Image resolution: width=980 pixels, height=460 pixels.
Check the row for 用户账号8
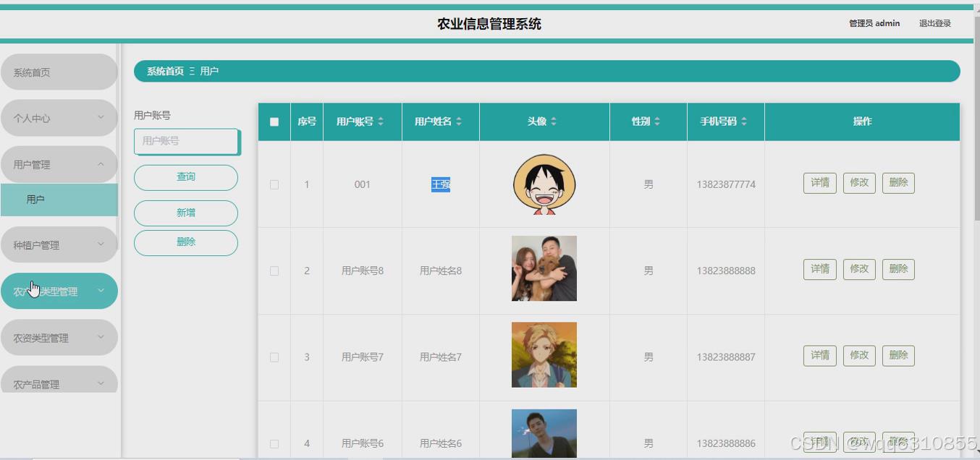[x=274, y=271]
